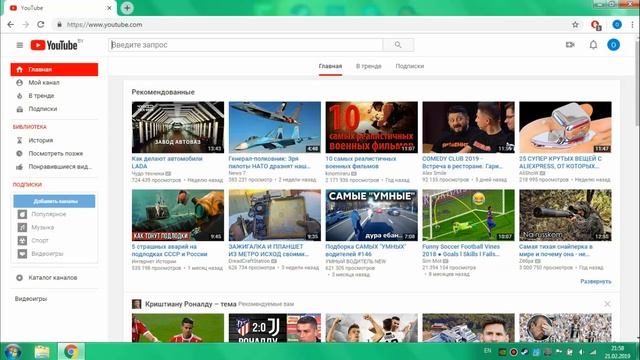Go back with browser back arrow
640x360 pixels.
point(11,24)
